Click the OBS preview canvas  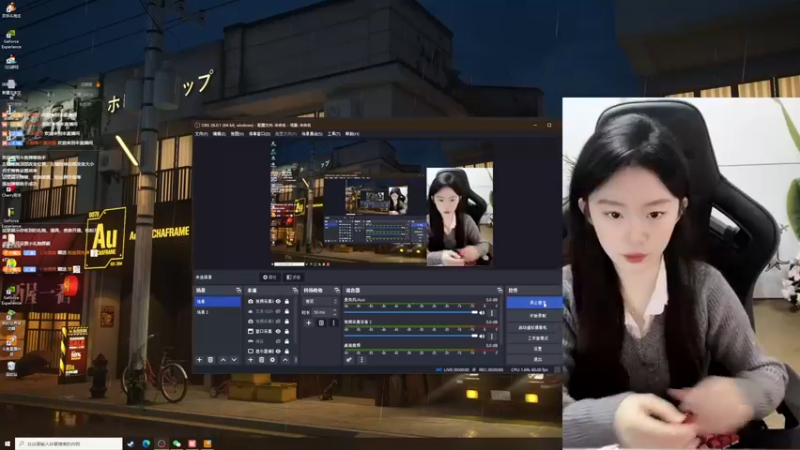coord(382,203)
